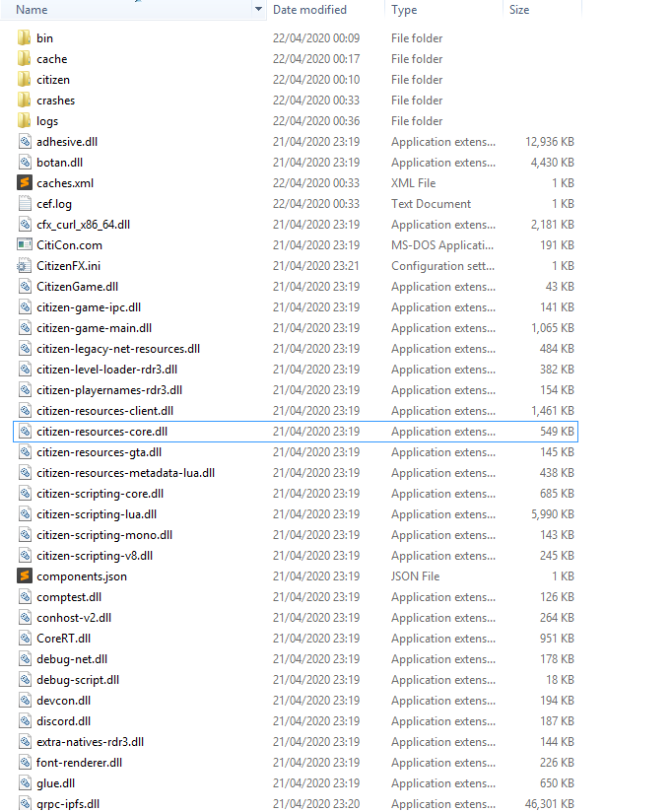Click the Configuration sett... type cell
672x812 pixels.
coord(442,266)
